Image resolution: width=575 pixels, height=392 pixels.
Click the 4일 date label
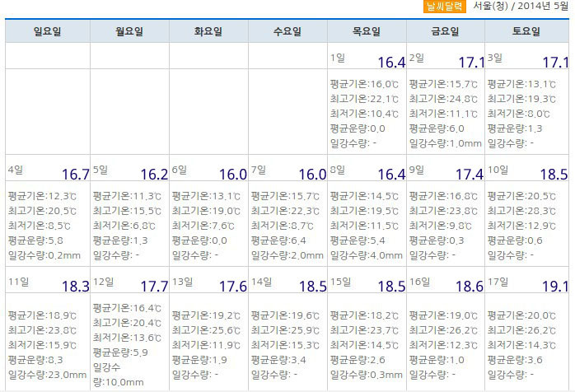coord(16,170)
